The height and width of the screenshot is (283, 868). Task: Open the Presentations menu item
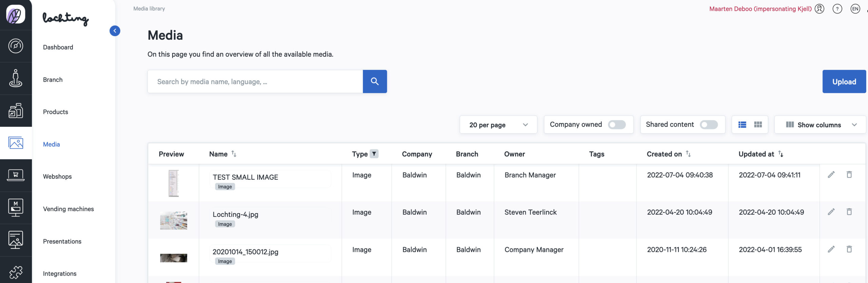(62, 241)
